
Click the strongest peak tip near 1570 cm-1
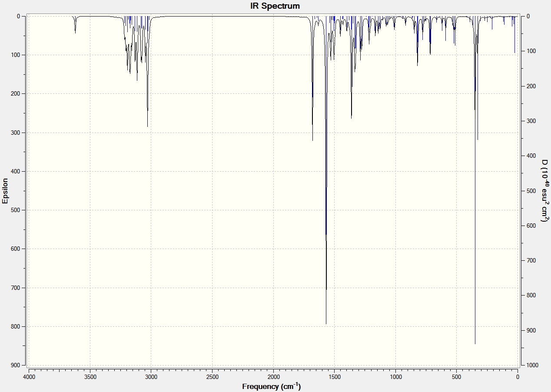[326, 323]
